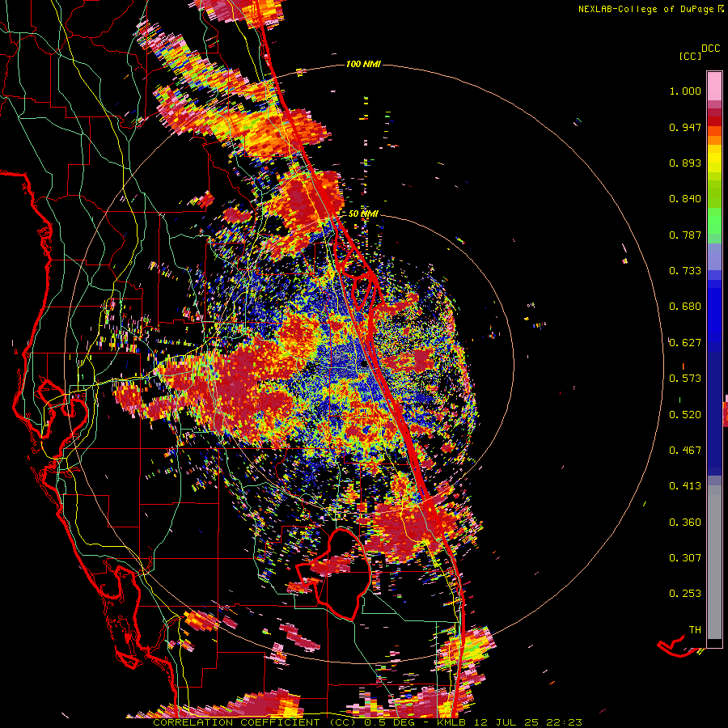Select the 0.253 color scale value
The width and height of the screenshot is (728, 728).
click(x=685, y=594)
